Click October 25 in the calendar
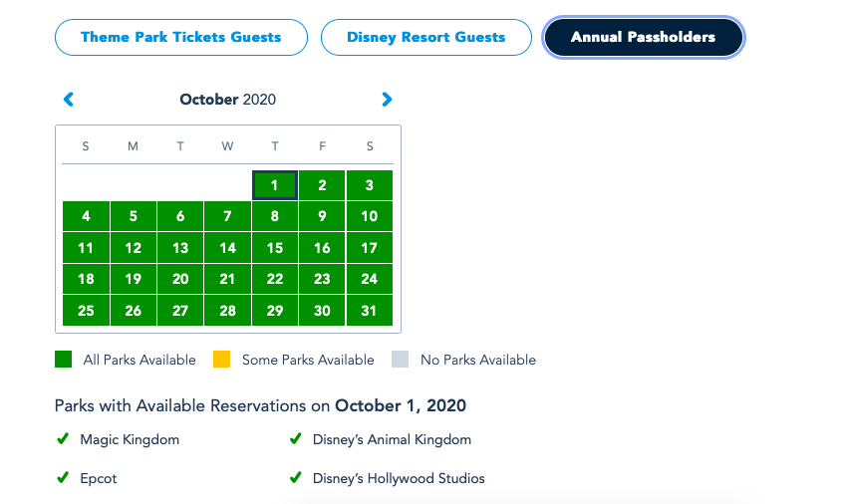This screenshot has height=504, width=842. click(x=86, y=310)
